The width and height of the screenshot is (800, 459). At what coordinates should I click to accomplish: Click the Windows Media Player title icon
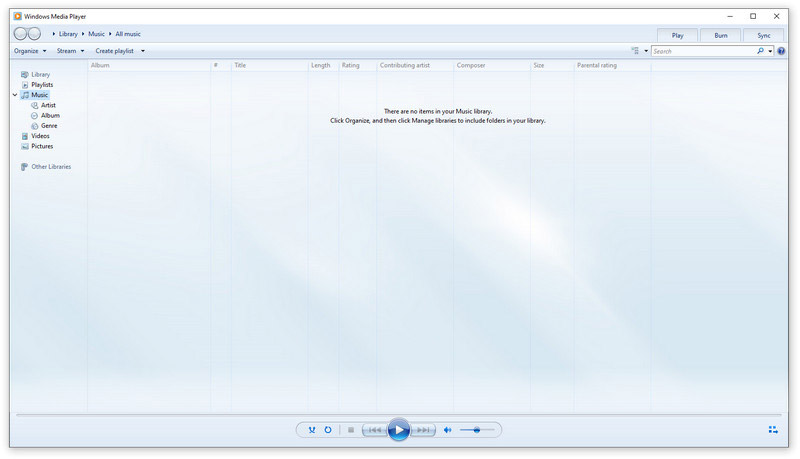[x=18, y=16]
